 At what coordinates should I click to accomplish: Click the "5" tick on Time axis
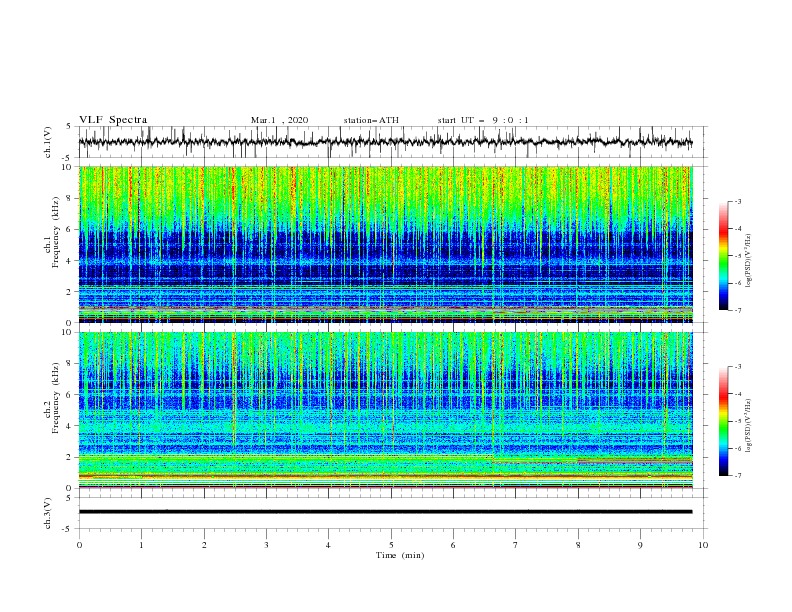[x=391, y=545]
